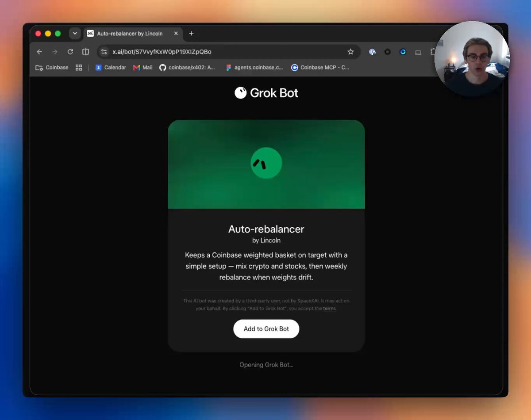
Task: Open the tab search dropdown arrow
Action: (x=75, y=34)
